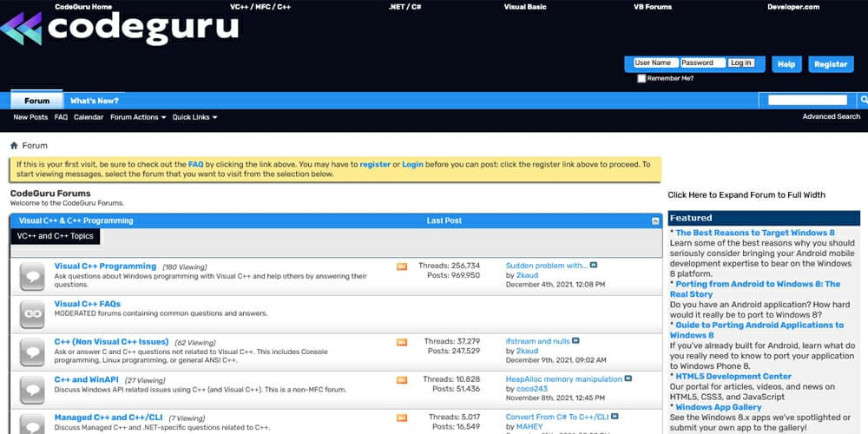View user coco243's profile
This screenshot has height=434, width=868.
532,389
